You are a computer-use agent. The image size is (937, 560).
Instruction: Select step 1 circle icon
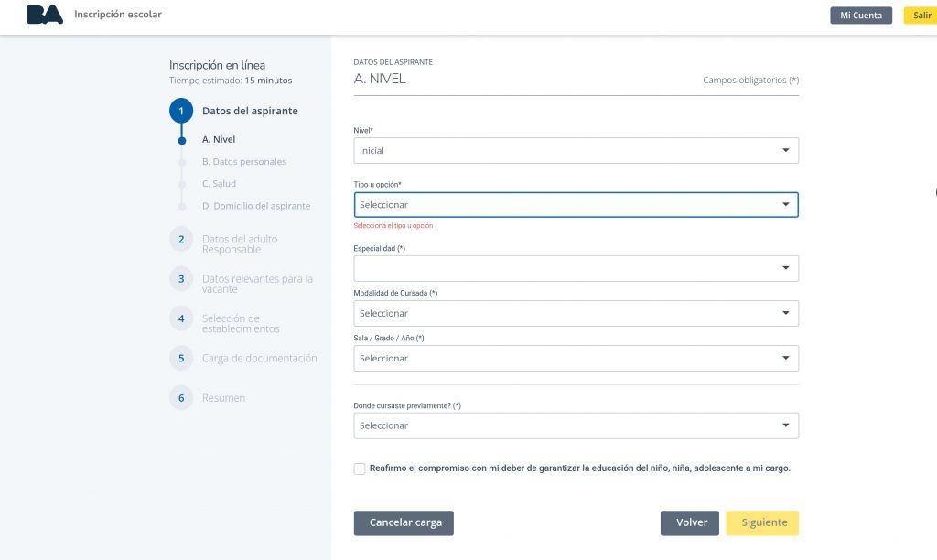click(181, 111)
